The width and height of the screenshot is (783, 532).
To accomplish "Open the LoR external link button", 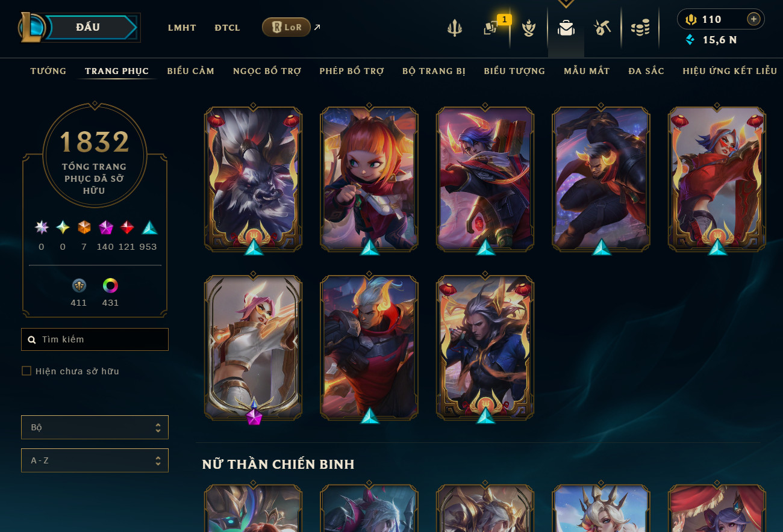I will tap(292, 27).
